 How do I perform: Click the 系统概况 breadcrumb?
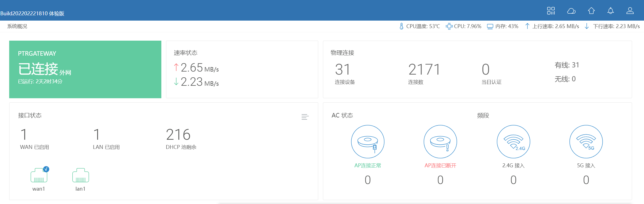(17, 26)
